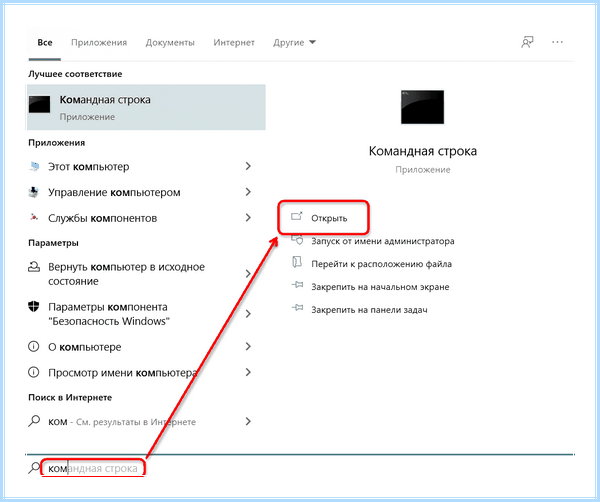Click the reset PC icon beside Вернуть компьютер
600x502 pixels.
(x=34, y=267)
